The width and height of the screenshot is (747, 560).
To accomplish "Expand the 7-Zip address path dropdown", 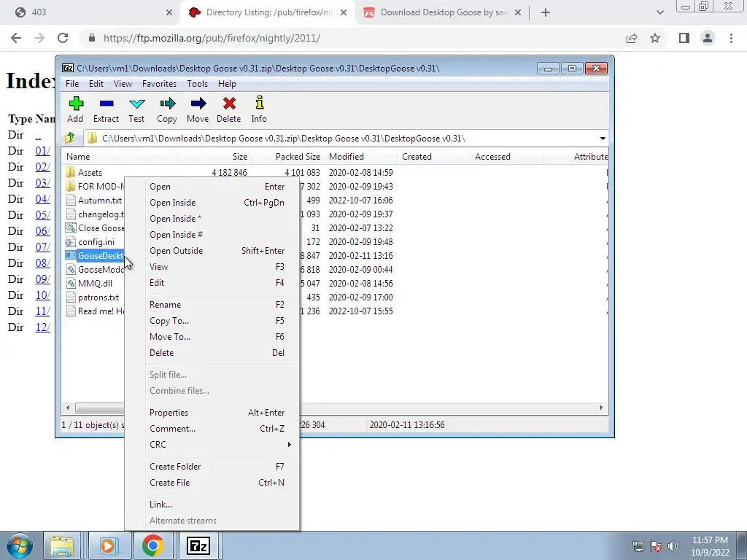I will (x=603, y=139).
